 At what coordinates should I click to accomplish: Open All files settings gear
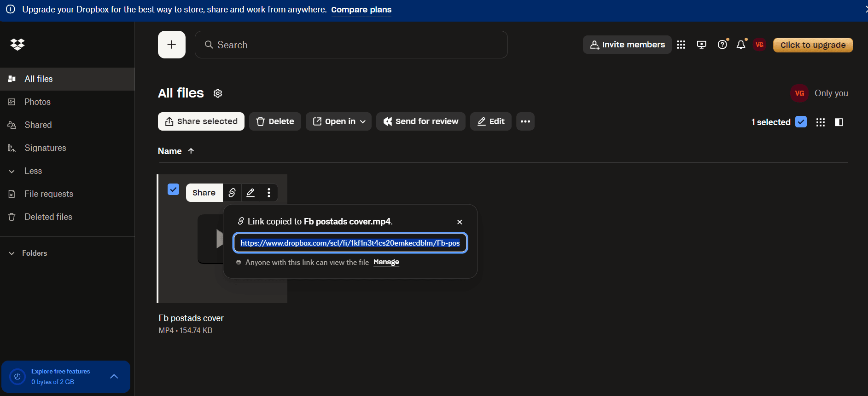pos(218,93)
